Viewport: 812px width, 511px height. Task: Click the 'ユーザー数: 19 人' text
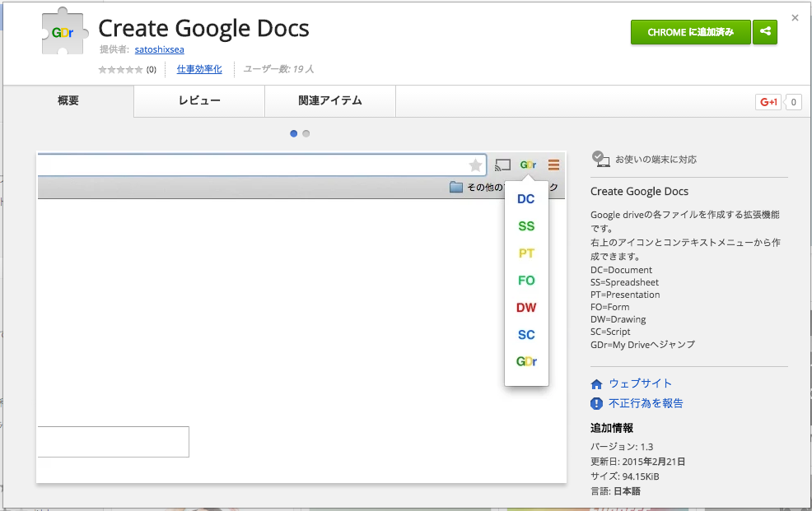pos(278,69)
